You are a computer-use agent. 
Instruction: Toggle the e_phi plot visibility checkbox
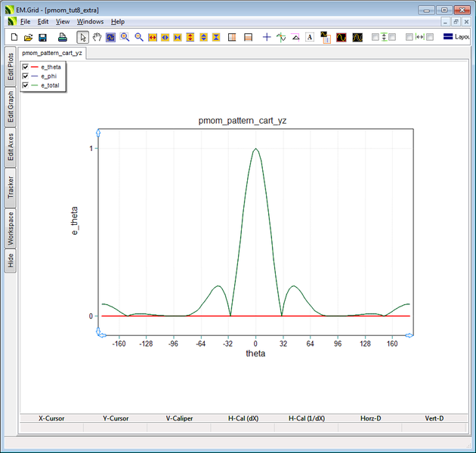pos(26,76)
